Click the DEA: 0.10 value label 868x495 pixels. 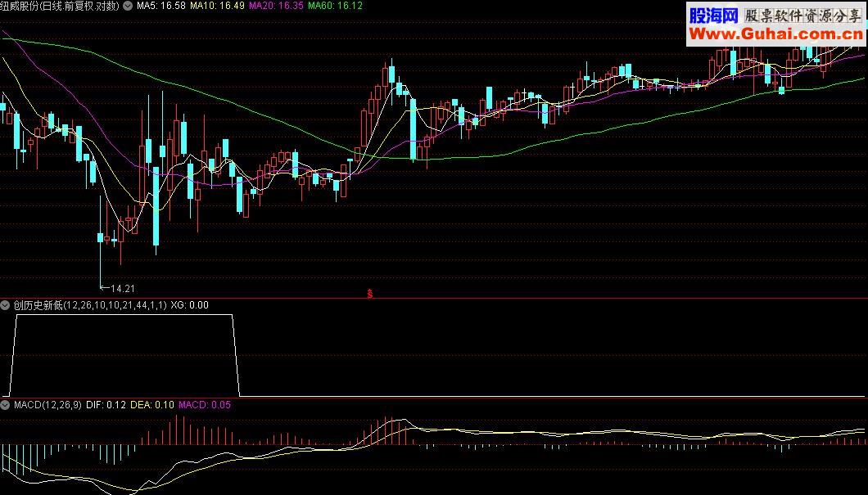point(151,405)
